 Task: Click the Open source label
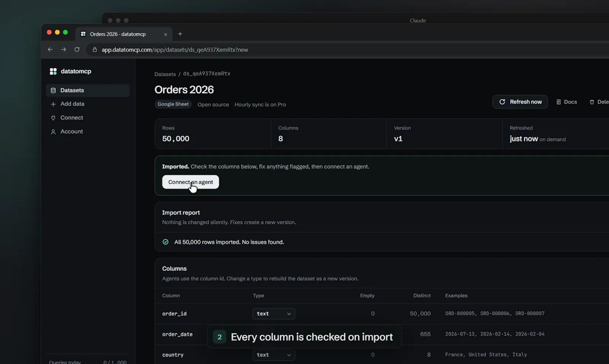(213, 105)
